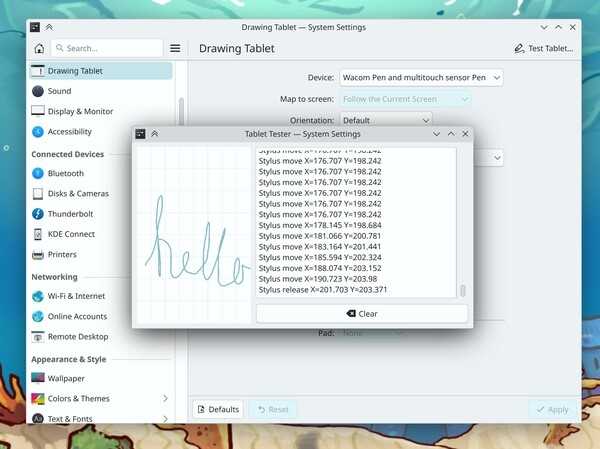Expand Colors & Themes submenu arrow
This screenshot has height=449, width=600.
[x=165, y=399]
